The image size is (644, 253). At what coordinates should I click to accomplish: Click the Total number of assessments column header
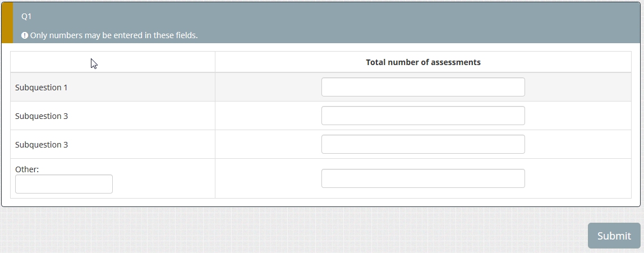pos(423,62)
